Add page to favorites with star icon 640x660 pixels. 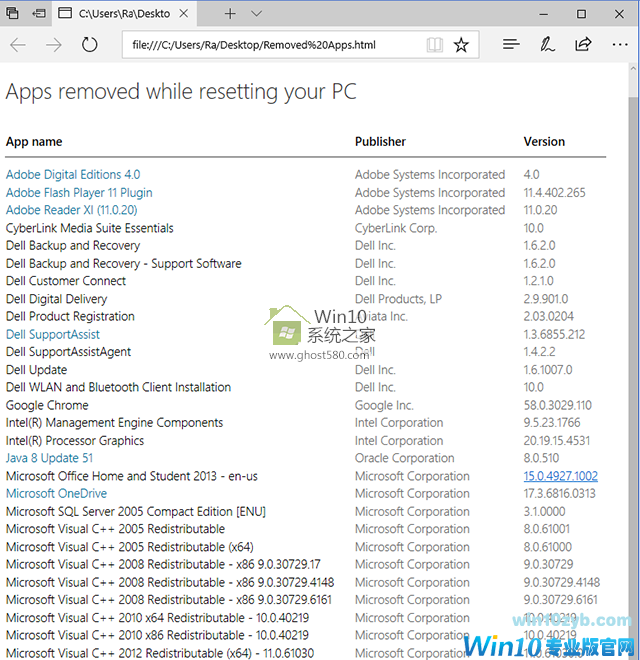461,45
